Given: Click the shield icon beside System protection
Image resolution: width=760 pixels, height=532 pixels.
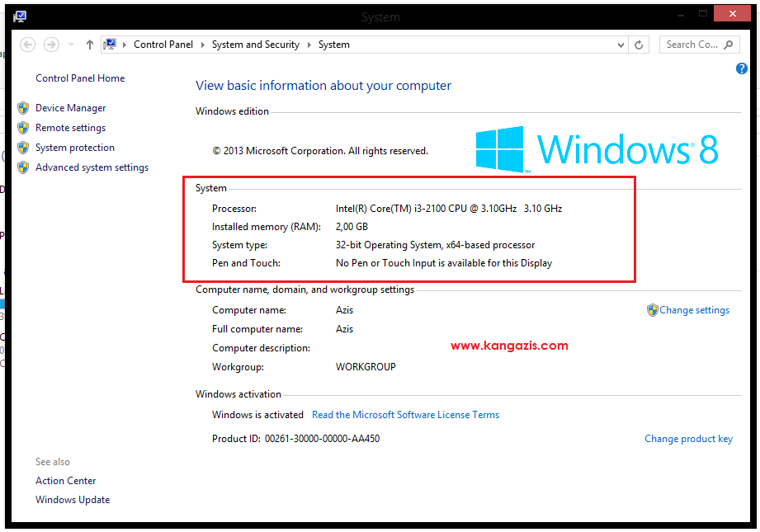Looking at the screenshot, I should click(x=23, y=148).
